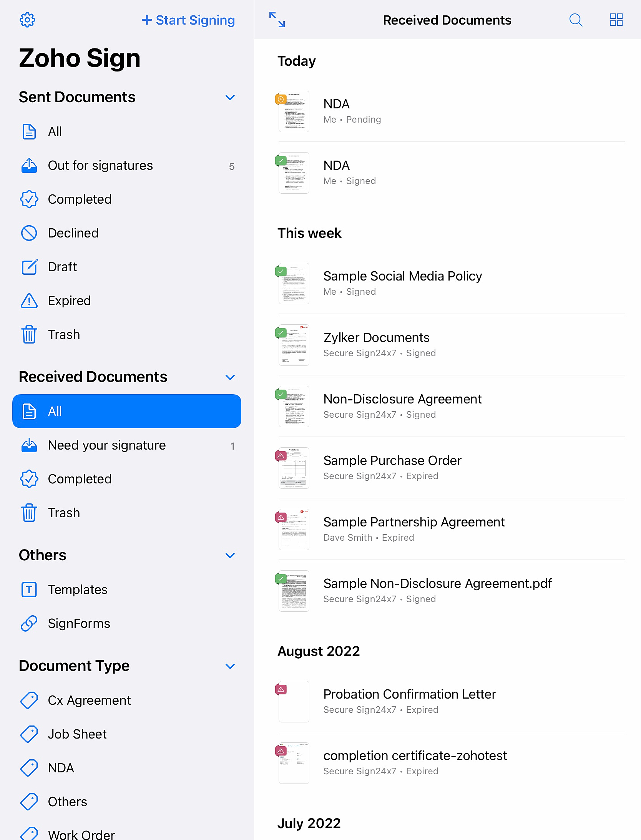Viewport: 641px width, 840px height.
Task: Open search with the magnifier icon
Action: (576, 20)
